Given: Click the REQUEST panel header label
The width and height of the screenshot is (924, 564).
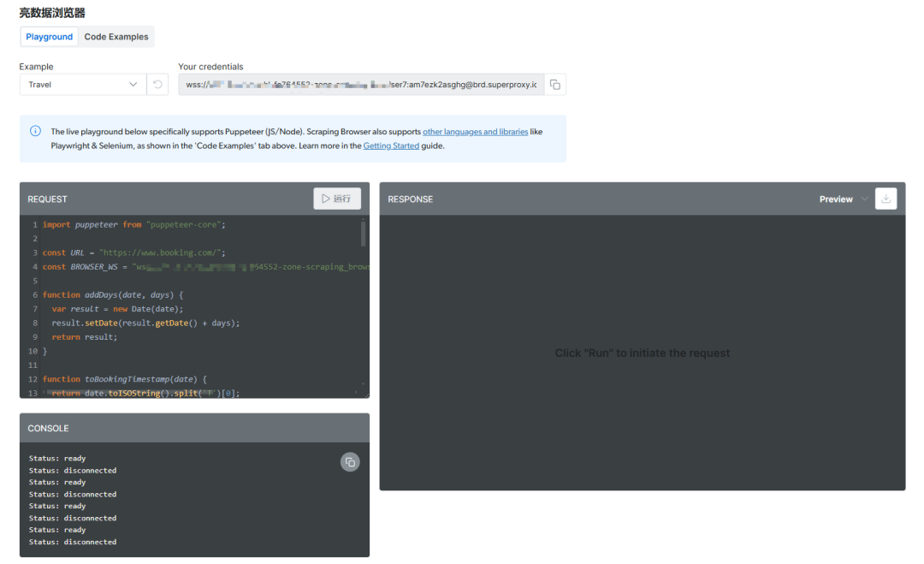Looking at the screenshot, I should (47, 199).
